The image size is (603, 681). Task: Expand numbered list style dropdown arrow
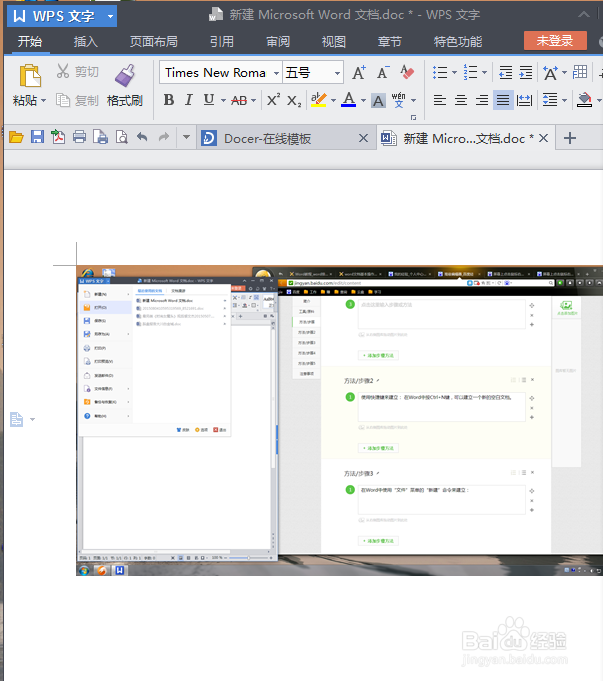tap(484, 73)
